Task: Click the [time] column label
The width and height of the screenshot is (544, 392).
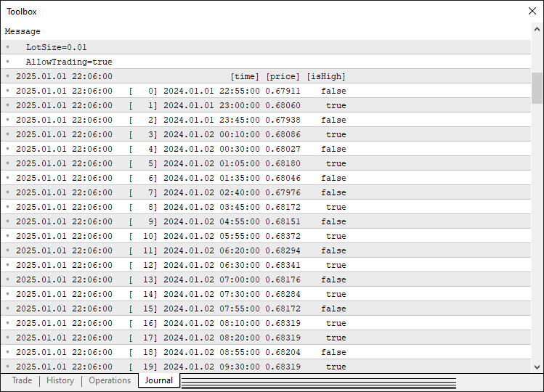Action: (x=245, y=76)
